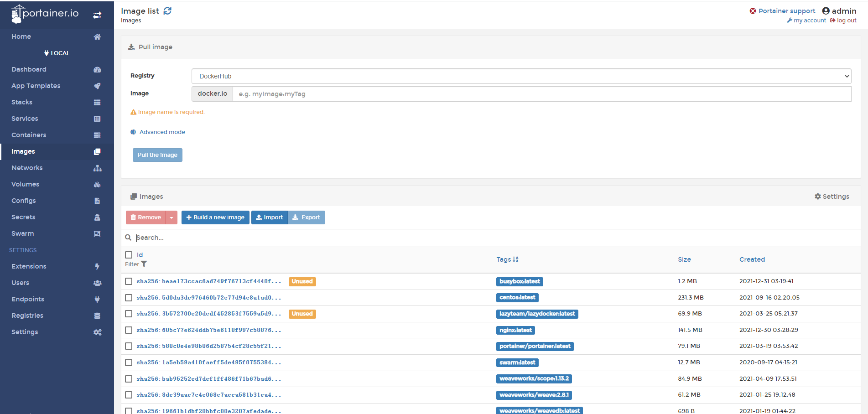This screenshot has width=868, height=414.
Task: Open Registries from the sidebar
Action: (x=27, y=316)
